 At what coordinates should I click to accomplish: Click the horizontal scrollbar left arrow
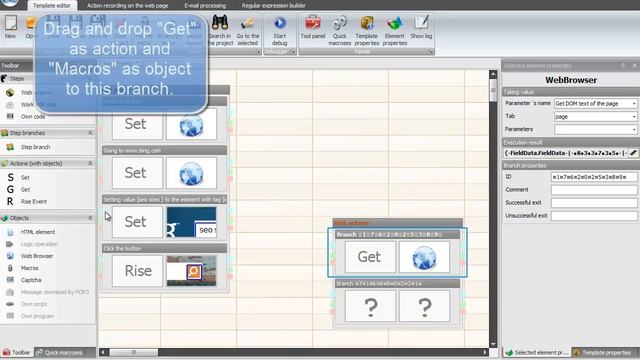point(103,352)
